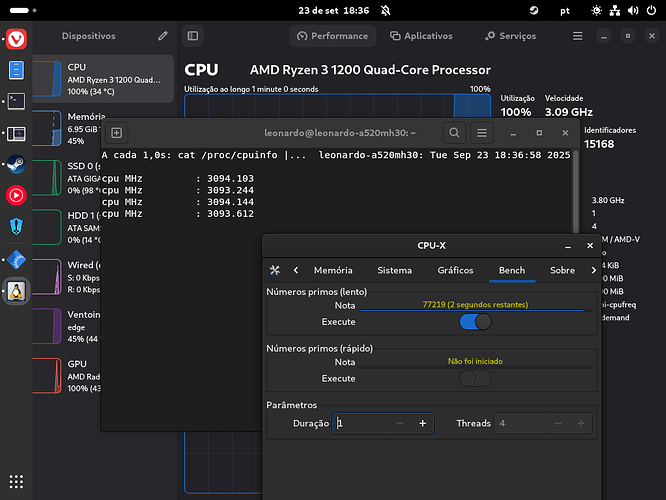Screen dimensions: 666x500
Task: Switch to the Gráficos tab
Action: pyautogui.click(x=455, y=270)
